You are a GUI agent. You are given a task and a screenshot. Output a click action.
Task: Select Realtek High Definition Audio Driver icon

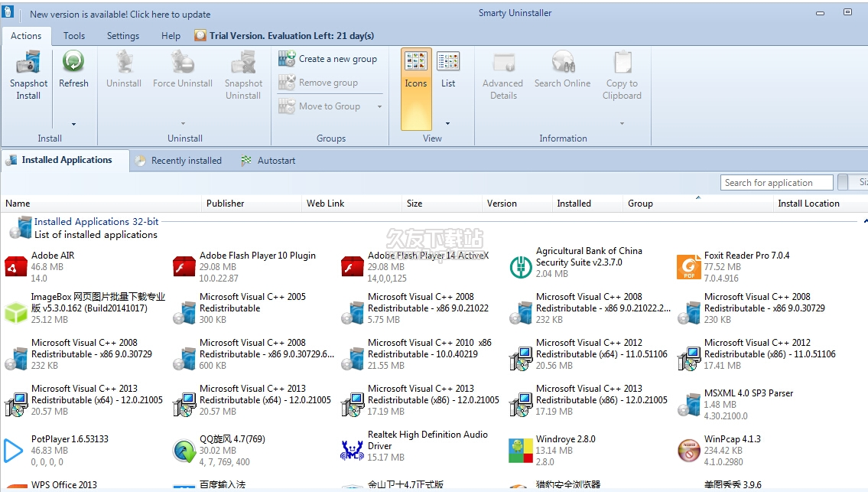(352, 451)
